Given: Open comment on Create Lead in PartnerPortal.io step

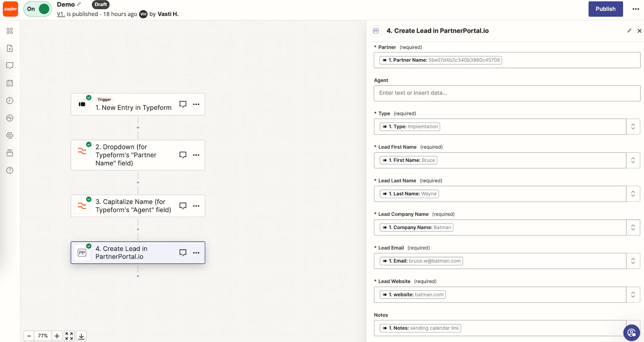Looking at the screenshot, I should point(183,253).
